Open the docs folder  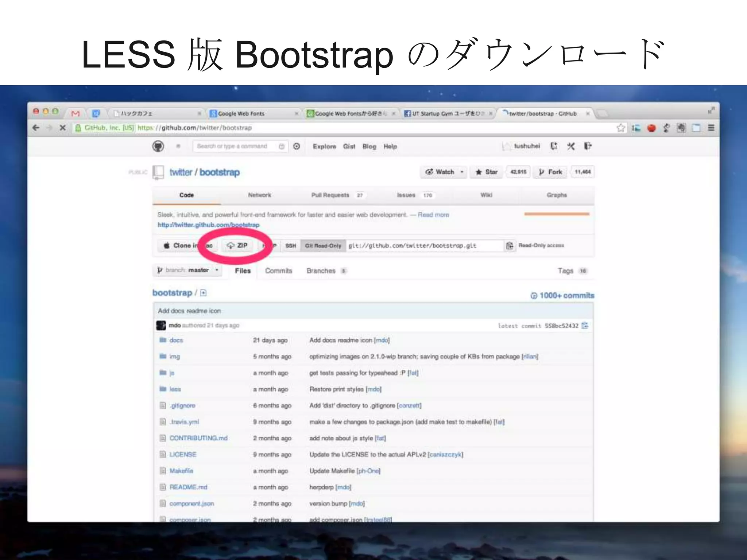point(176,340)
